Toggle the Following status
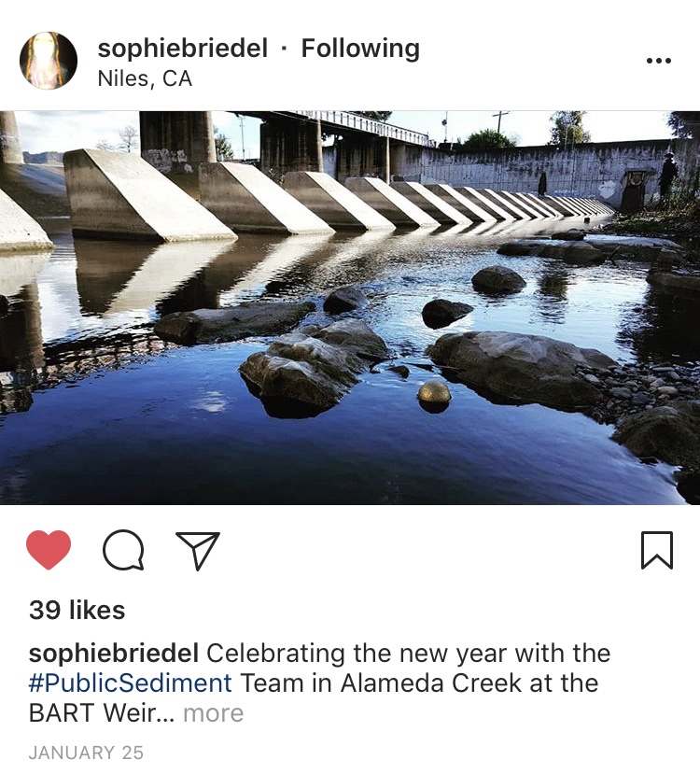700x774 pixels. tap(360, 49)
